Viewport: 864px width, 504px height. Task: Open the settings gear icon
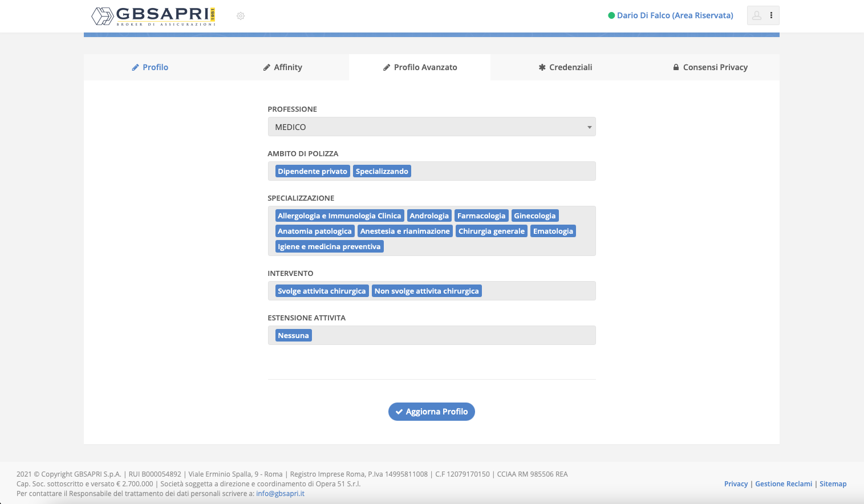pyautogui.click(x=240, y=16)
